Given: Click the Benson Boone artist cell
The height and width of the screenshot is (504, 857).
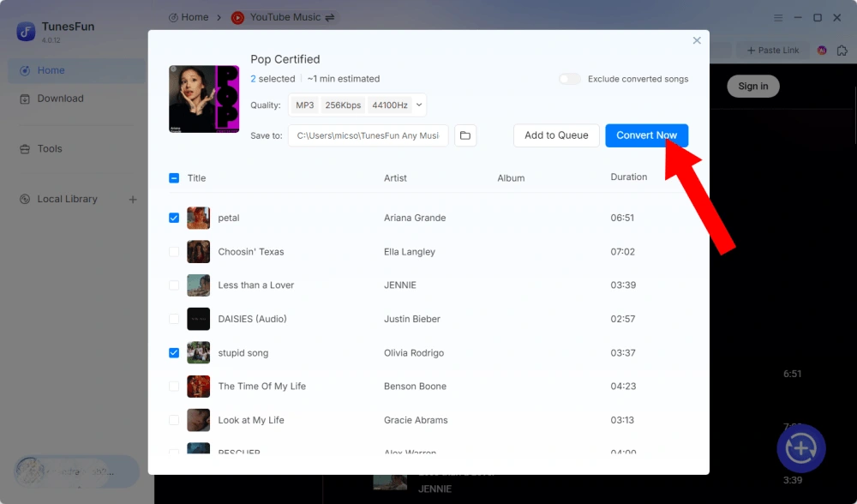Looking at the screenshot, I should pos(415,387).
